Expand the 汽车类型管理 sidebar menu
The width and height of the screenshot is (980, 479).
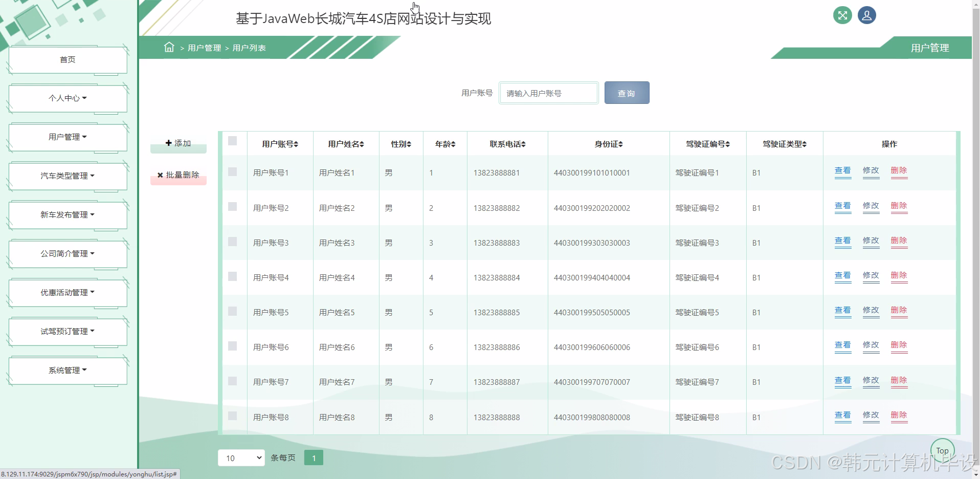(x=68, y=176)
